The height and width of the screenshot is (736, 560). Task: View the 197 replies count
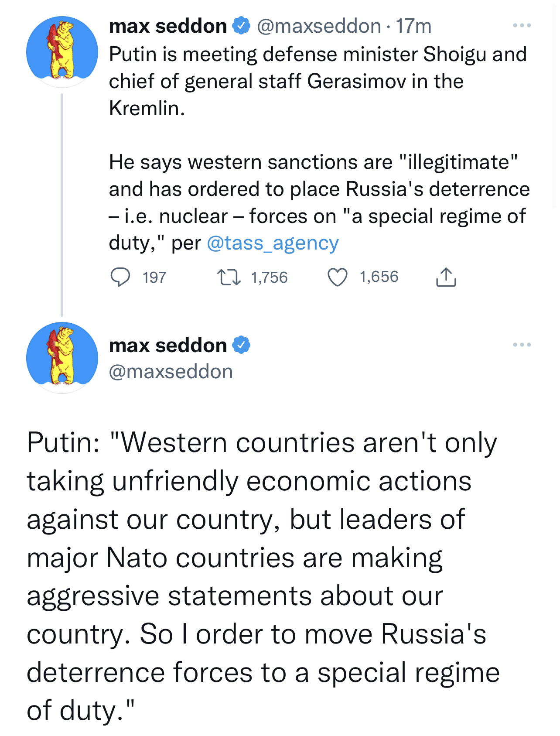pos(154,277)
